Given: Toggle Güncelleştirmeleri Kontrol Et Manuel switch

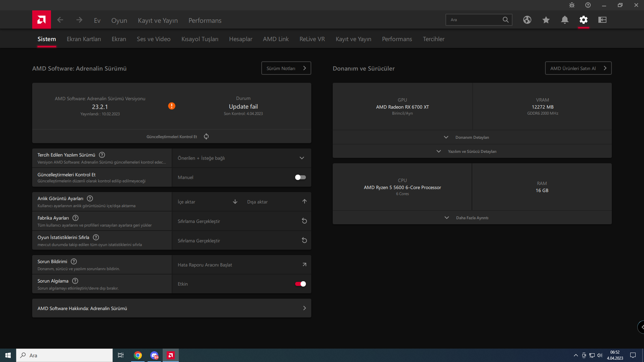Looking at the screenshot, I should click(x=300, y=177).
